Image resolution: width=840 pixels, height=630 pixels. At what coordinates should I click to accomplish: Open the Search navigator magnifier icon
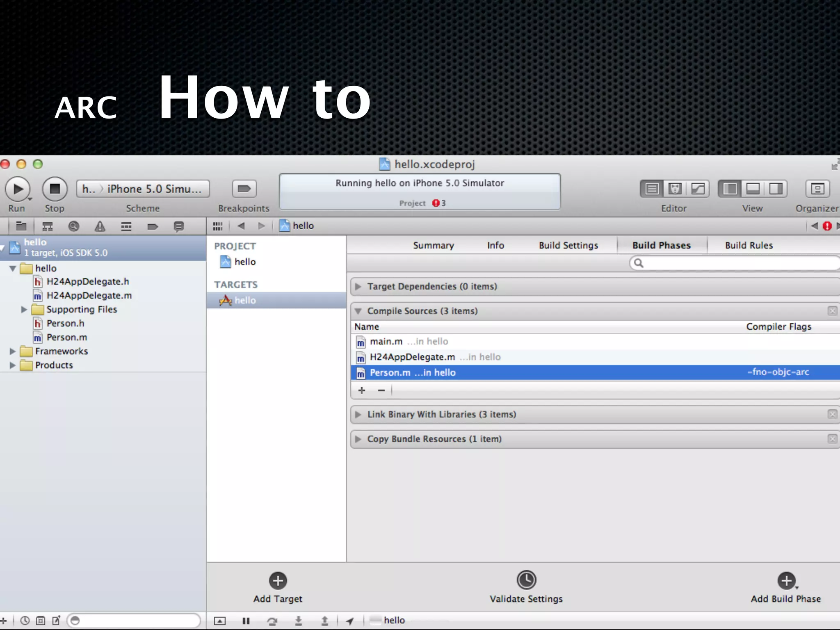[x=74, y=226]
